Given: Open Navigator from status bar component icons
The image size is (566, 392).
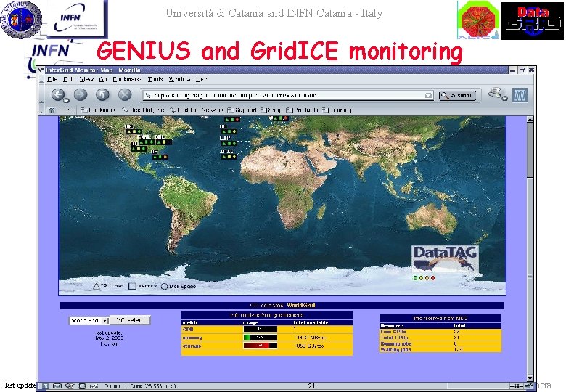Looking at the screenshot, I should [x=45, y=386].
